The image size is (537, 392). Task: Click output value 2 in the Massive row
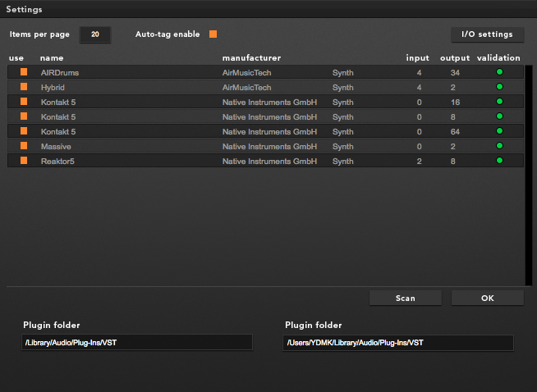pos(452,147)
